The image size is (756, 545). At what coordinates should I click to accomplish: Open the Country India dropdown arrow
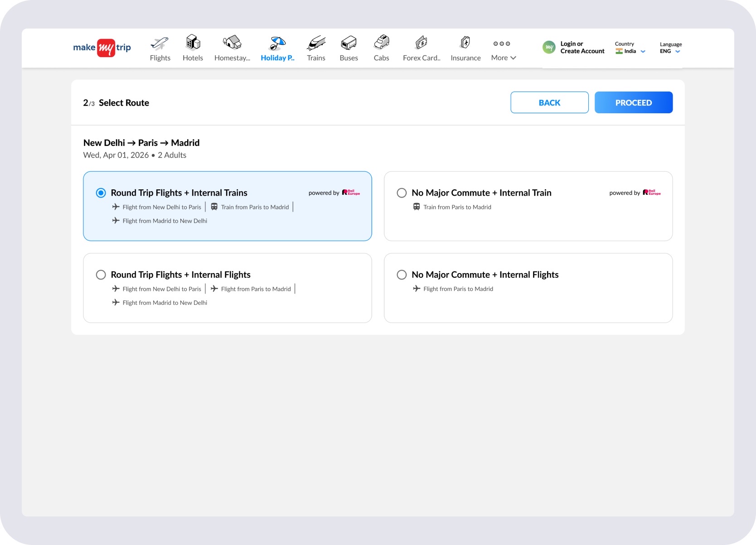pyautogui.click(x=643, y=52)
